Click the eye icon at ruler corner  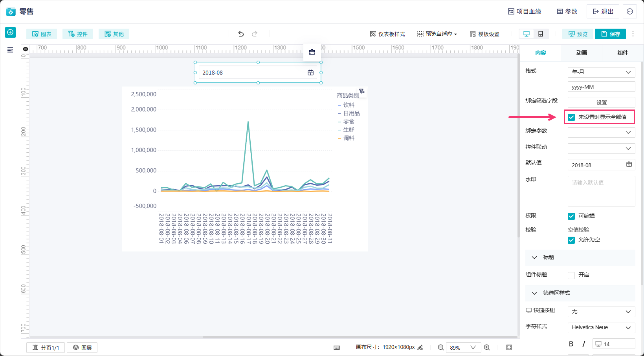tap(26, 49)
